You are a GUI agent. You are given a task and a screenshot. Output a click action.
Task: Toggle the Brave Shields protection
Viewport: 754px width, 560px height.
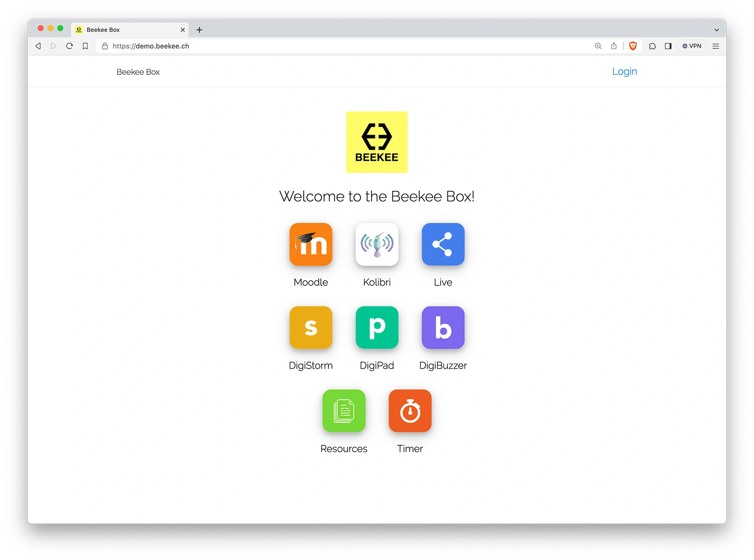click(633, 46)
